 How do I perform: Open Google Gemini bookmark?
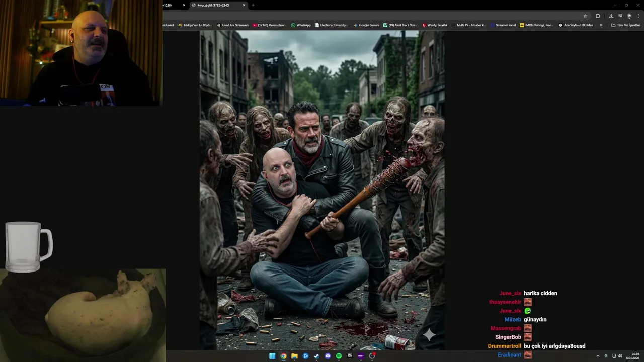pyautogui.click(x=366, y=25)
